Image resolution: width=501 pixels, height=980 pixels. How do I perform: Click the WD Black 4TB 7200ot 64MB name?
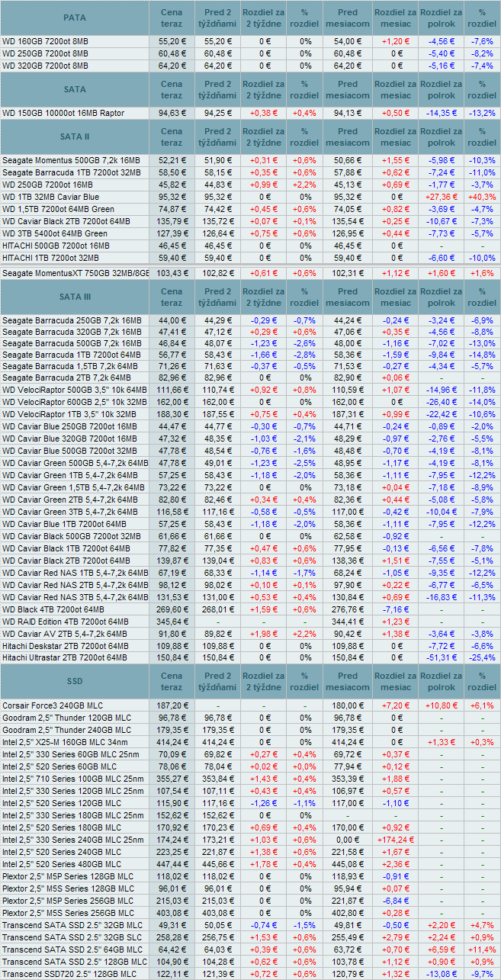(x=53, y=609)
